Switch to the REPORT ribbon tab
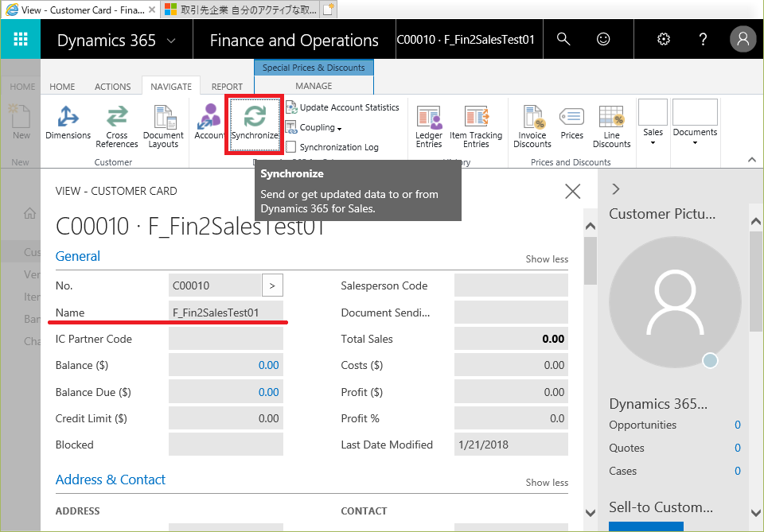Image resolution: width=764 pixels, height=532 pixels. click(x=227, y=87)
